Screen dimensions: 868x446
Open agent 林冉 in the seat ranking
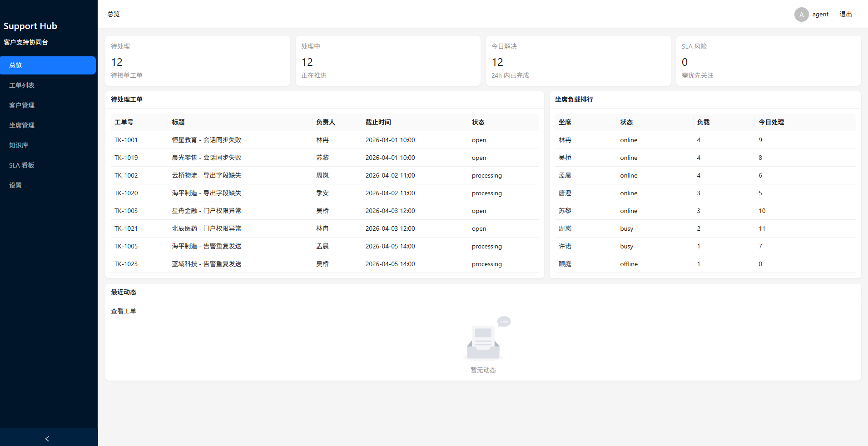click(565, 140)
